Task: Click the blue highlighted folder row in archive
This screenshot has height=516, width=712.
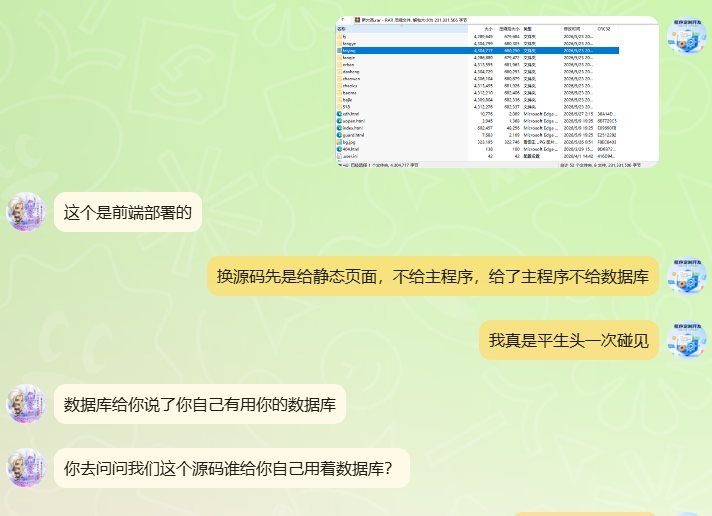Action: pyautogui.click(x=478, y=50)
